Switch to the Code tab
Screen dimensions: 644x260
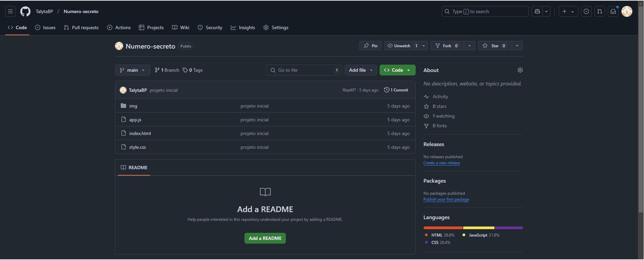17,27
